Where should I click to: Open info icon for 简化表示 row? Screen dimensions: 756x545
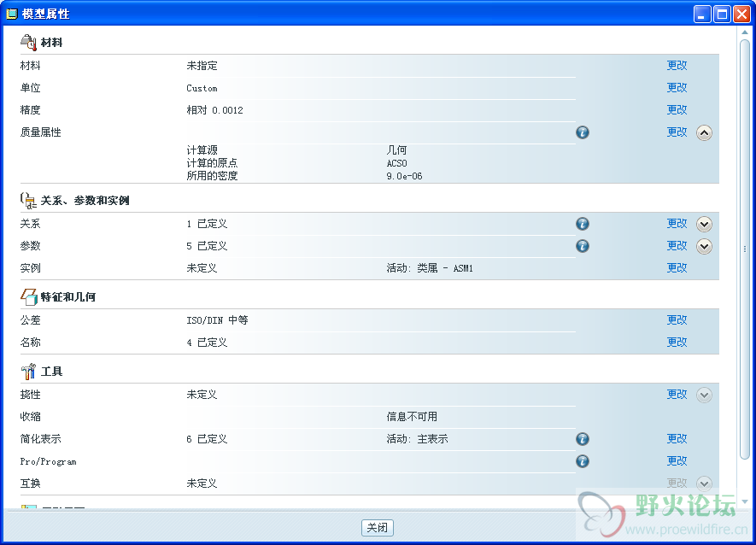pos(583,439)
